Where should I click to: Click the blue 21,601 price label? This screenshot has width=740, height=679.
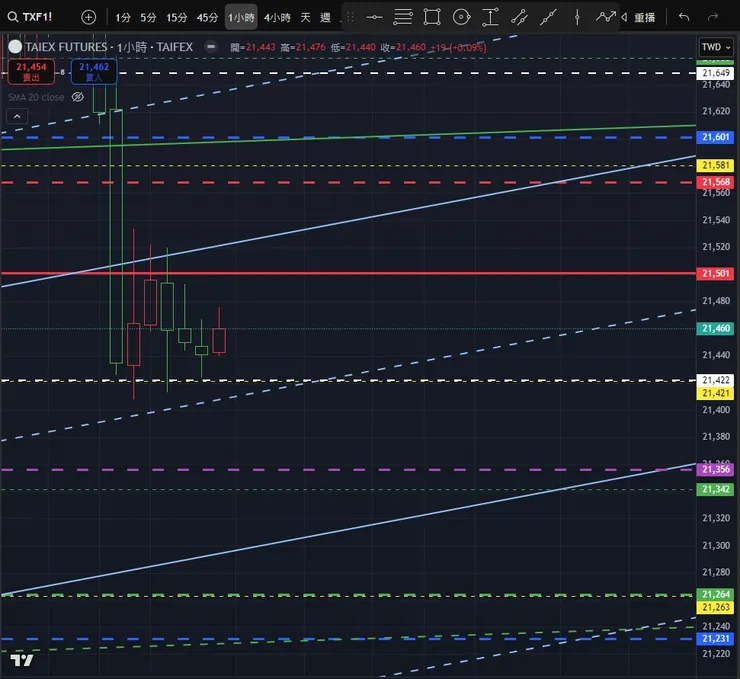pos(715,137)
